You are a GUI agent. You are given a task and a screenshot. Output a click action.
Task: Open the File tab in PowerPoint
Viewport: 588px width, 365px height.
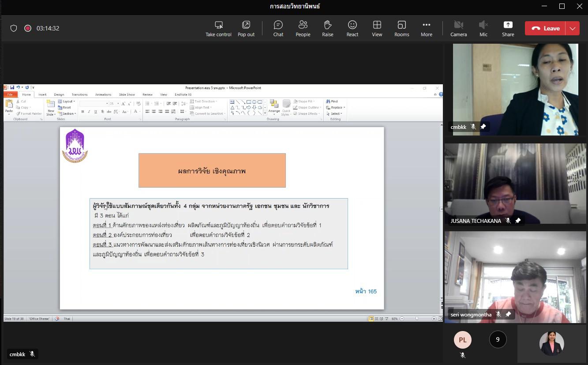[10, 94]
